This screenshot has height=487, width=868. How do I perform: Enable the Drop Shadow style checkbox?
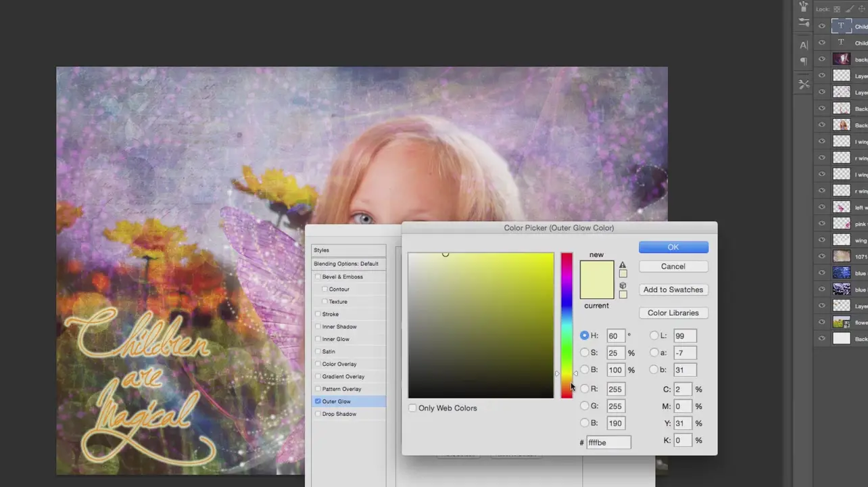tap(318, 414)
